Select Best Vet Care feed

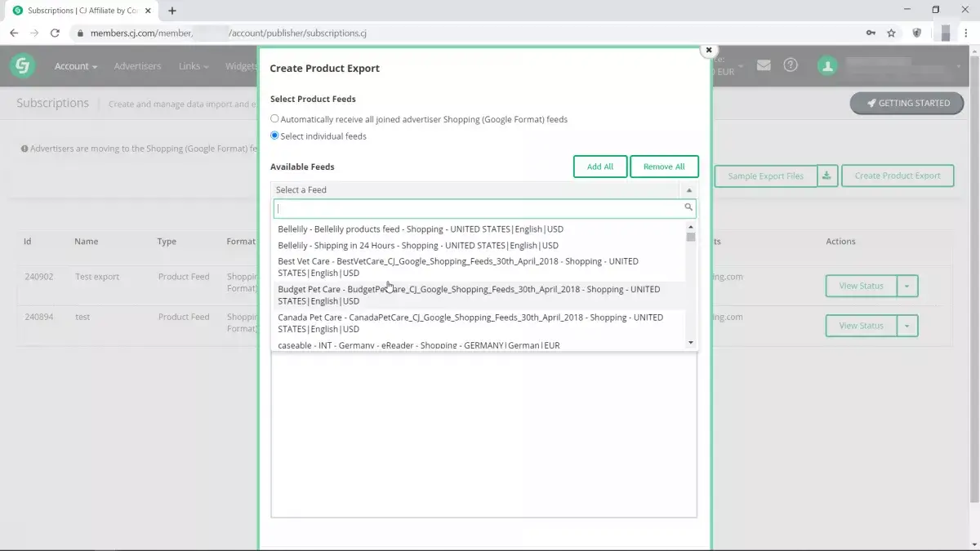point(479,267)
